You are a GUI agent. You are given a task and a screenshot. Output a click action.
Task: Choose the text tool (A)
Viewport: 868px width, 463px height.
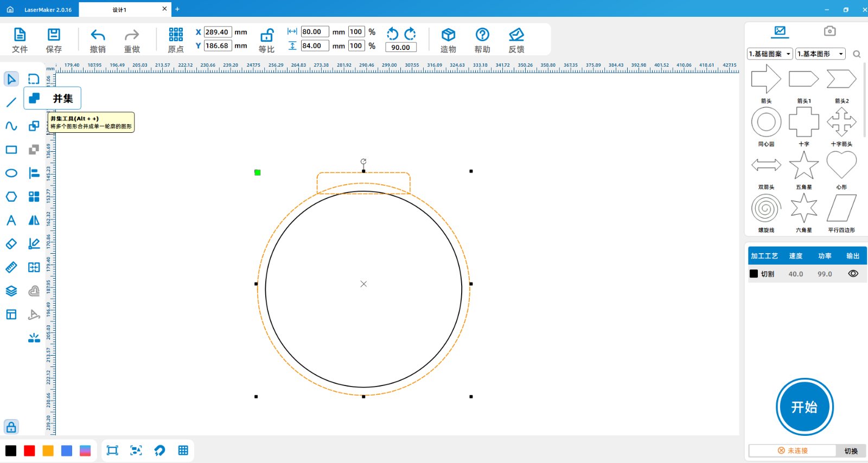point(11,220)
